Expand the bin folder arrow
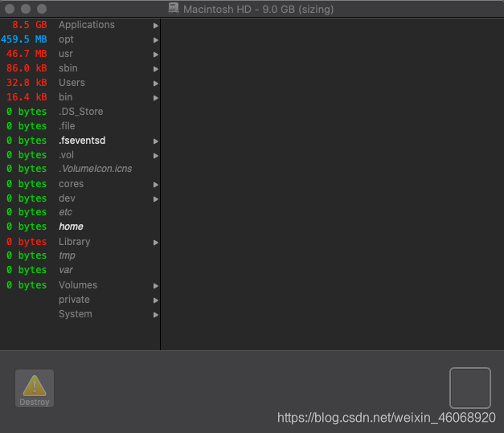The width and height of the screenshot is (504, 433). tap(156, 98)
